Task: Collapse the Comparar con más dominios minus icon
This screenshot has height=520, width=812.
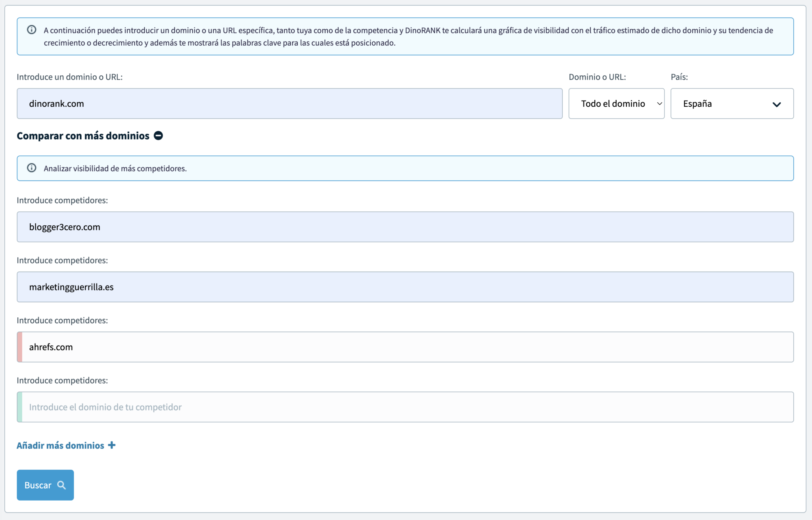Action: [x=158, y=136]
